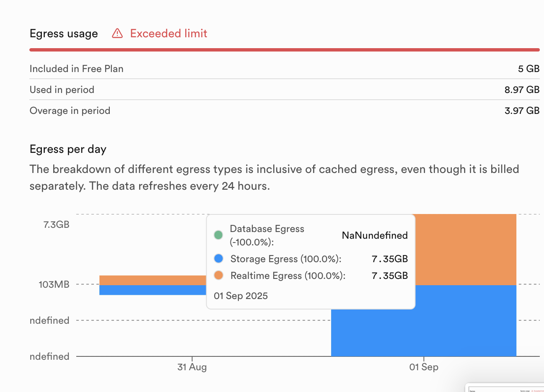Open the screenshot thumbnail in the bottom corner
The width and height of the screenshot is (544, 392).
click(x=505, y=388)
